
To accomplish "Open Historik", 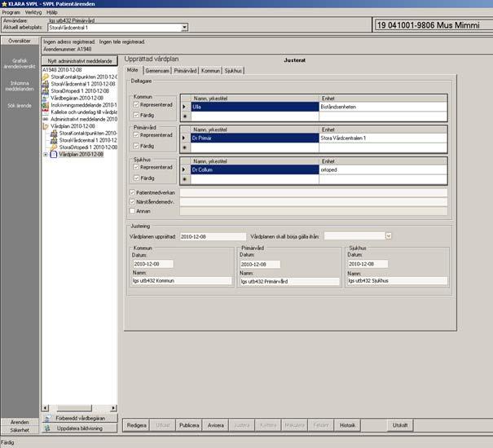I will (x=347, y=425).
